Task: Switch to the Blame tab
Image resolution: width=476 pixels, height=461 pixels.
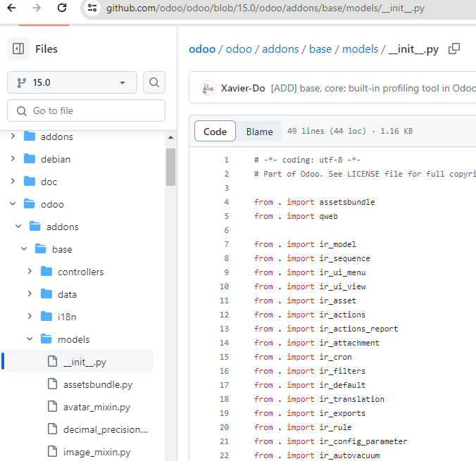Action: 259,131
